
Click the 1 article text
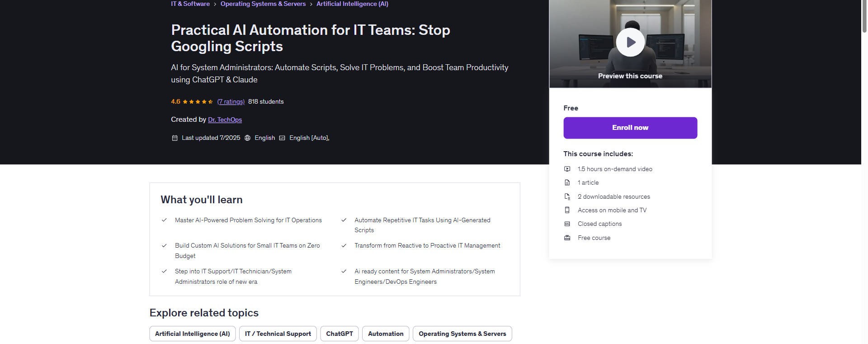588,182
